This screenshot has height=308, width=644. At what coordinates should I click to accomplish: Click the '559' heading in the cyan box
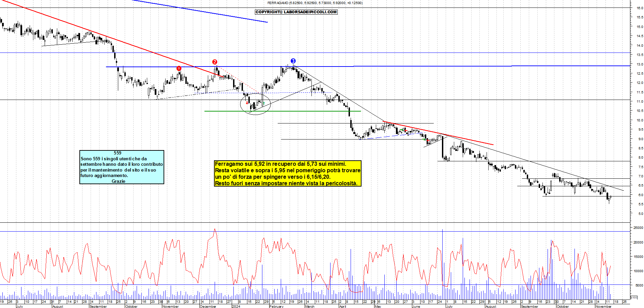click(118, 153)
